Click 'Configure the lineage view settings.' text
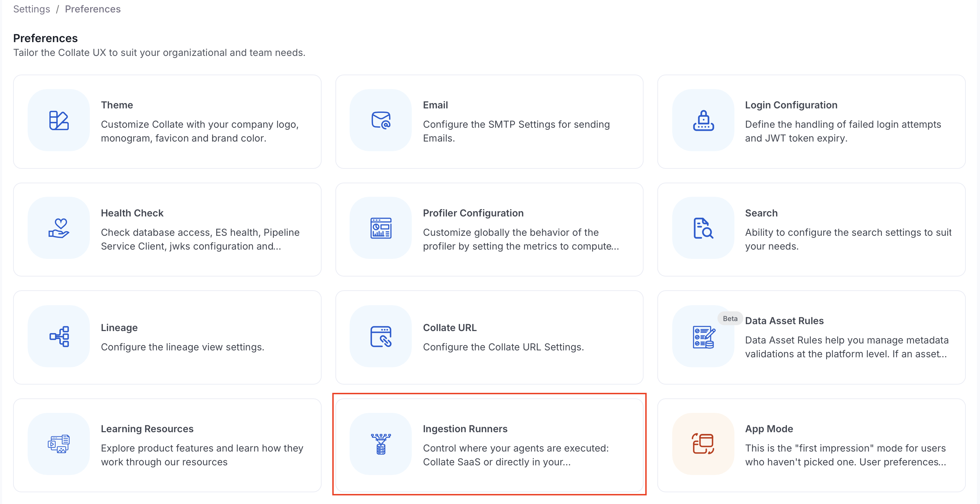The image size is (980, 504). [x=182, y=347]
